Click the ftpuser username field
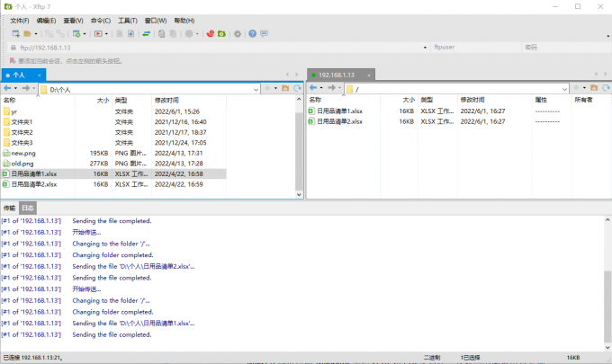612x364 pixels. pos(476,47)
